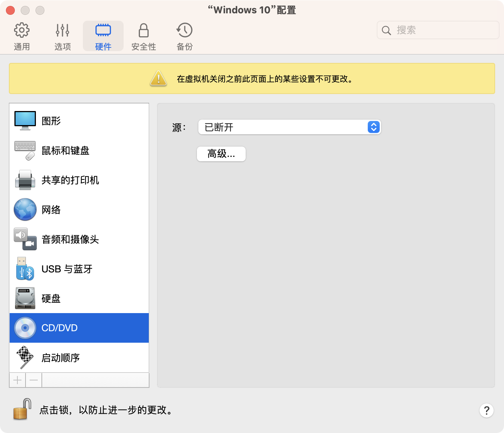Switch to the 选项 options tab

[x=63, y=36]
